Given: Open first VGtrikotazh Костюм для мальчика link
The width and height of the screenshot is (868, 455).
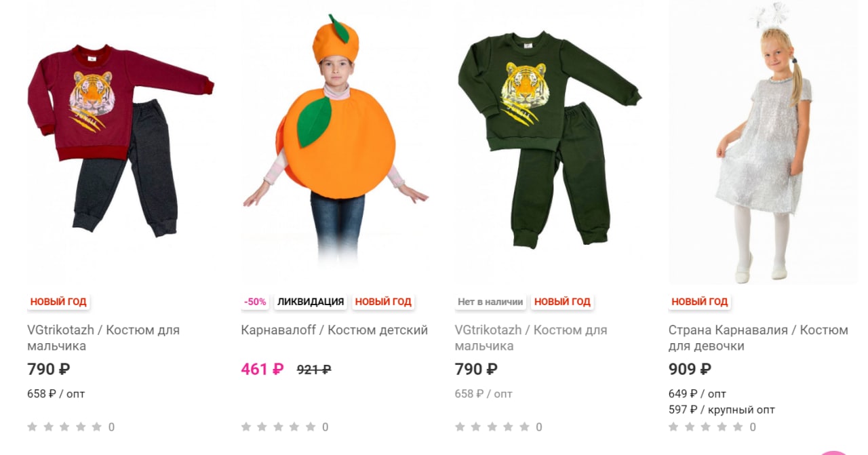Looking at the screenshot, I should click(103, 338).
